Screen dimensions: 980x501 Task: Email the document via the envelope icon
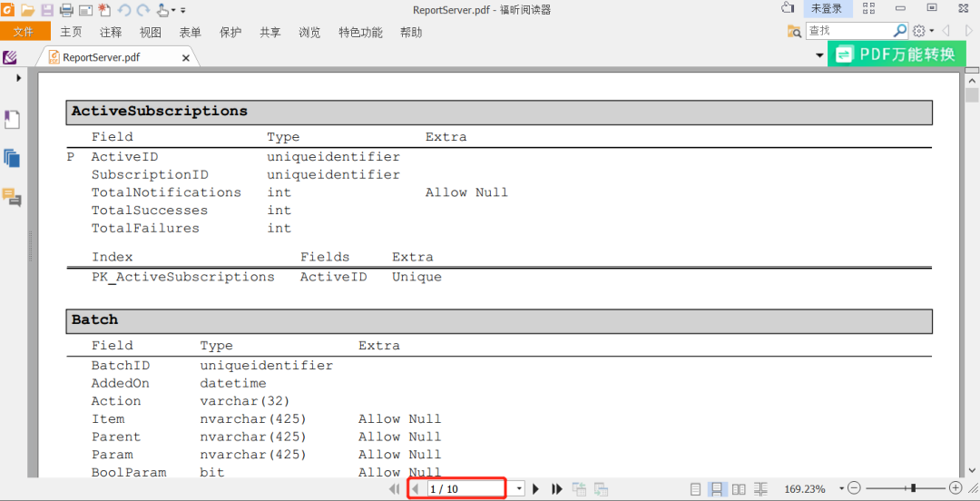(x=85, y=10)
